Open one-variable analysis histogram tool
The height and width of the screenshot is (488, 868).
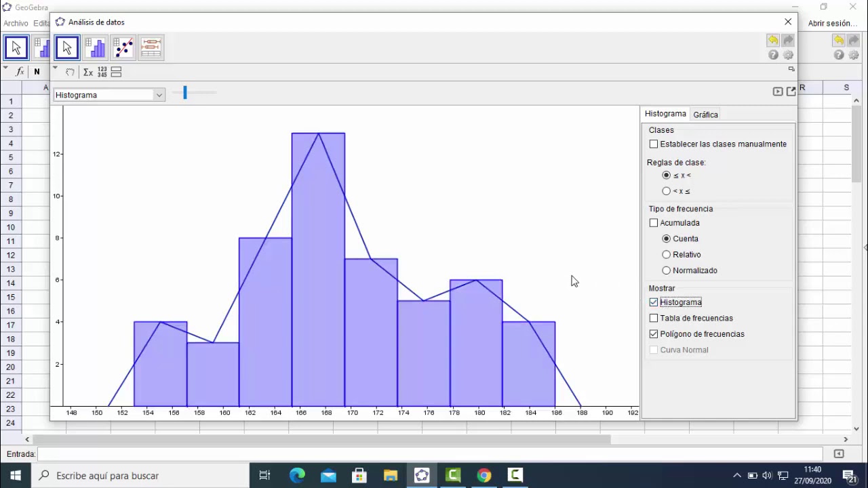tap(95, 47)
